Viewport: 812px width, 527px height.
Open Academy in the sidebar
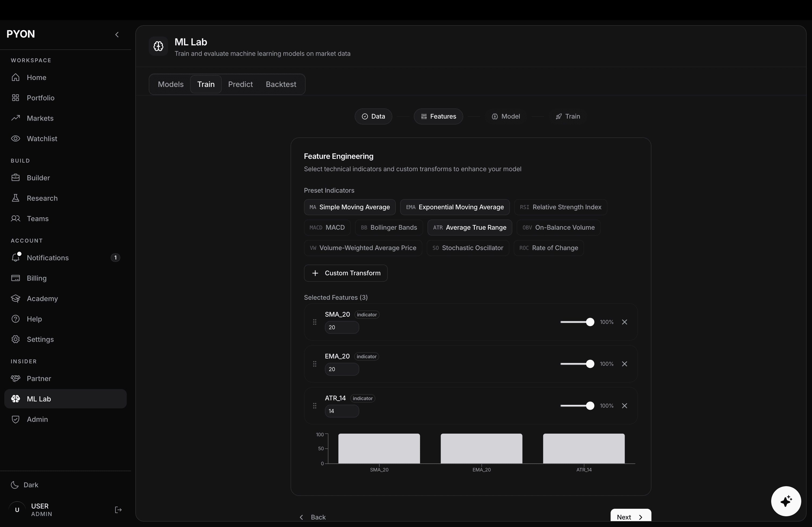[66, 299]
